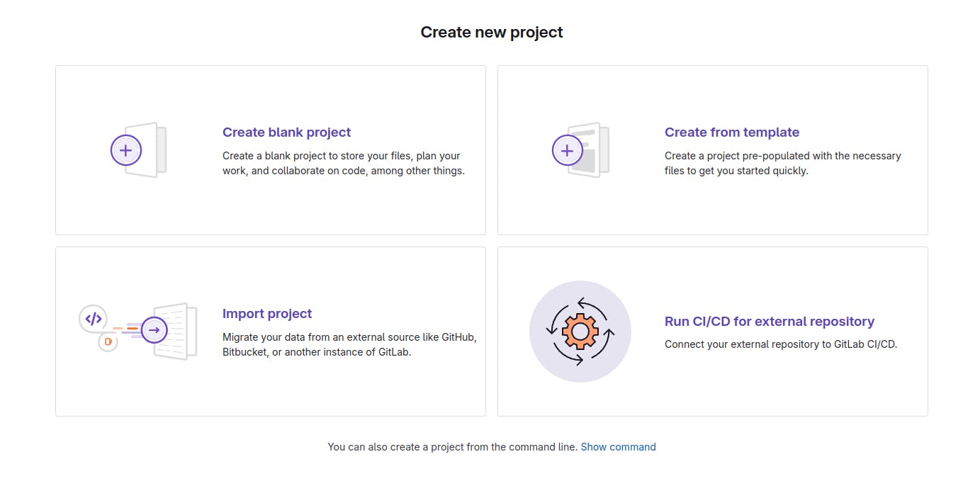Click 'Connect your external repository' description

click(x=780, y=344)
